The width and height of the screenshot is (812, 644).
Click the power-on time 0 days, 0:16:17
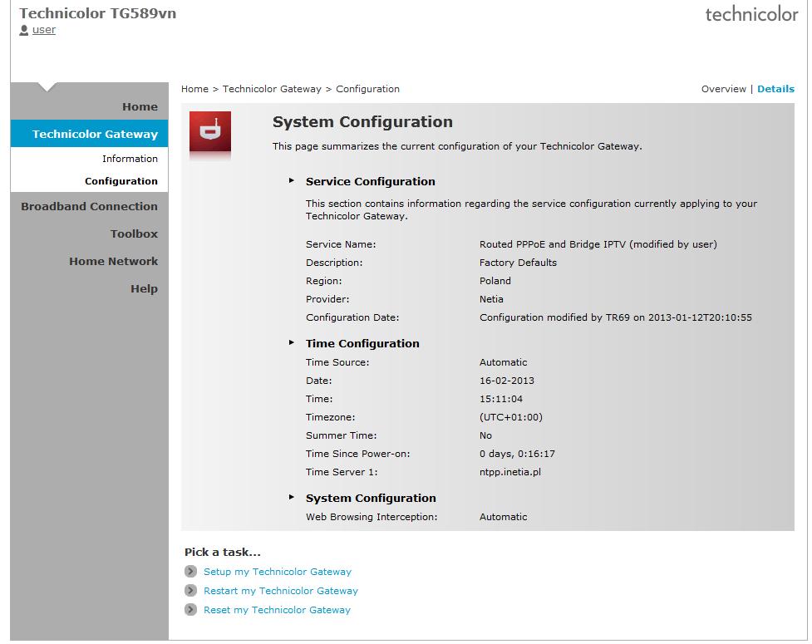click(517, 454)
